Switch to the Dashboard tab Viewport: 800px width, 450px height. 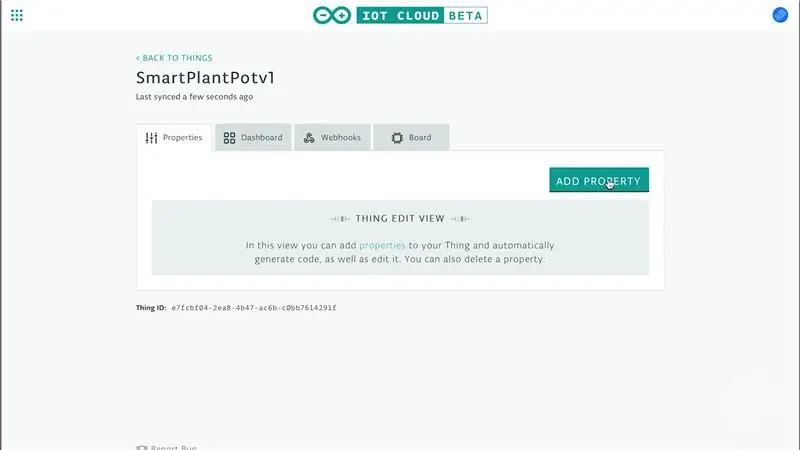(253, 137)
